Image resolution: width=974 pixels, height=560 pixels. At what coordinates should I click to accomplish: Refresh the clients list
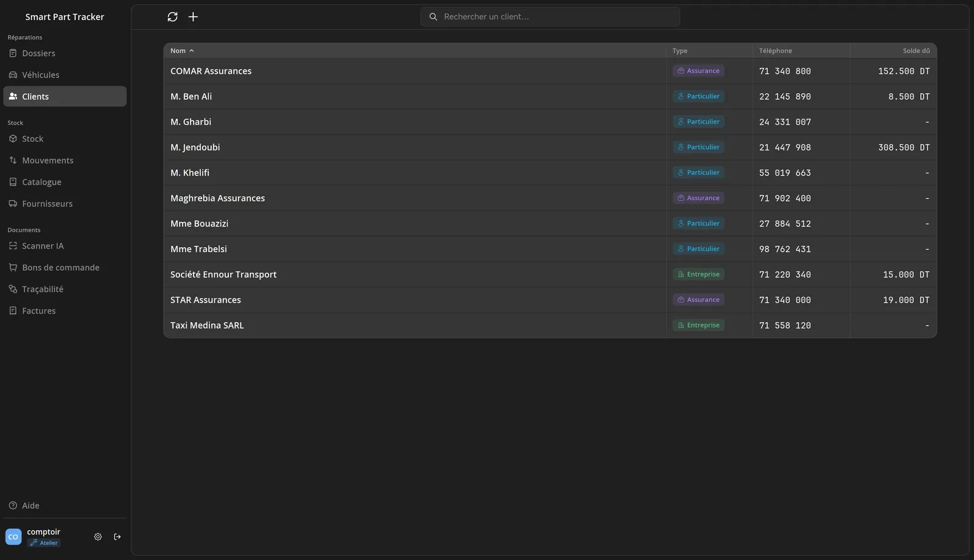[172, 17]
